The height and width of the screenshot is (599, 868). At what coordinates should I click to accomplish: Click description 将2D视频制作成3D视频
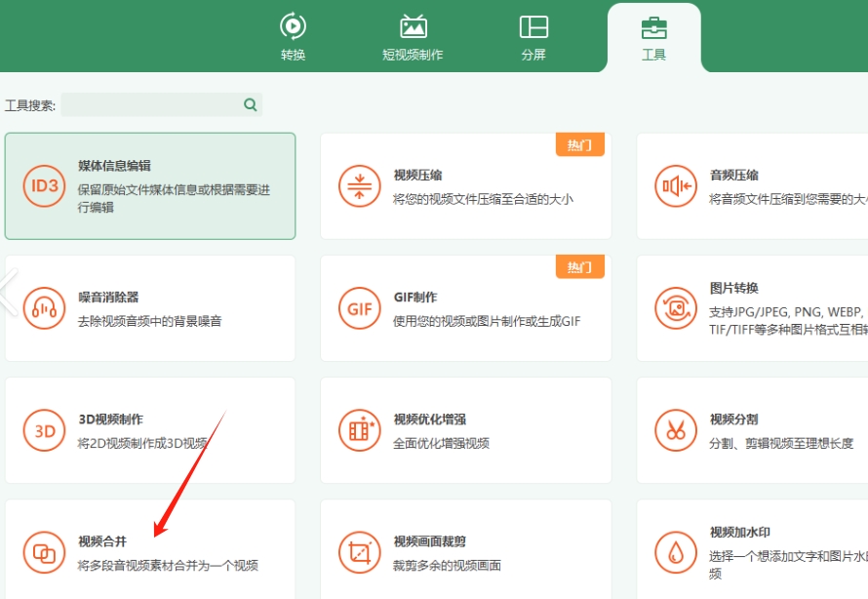coord(142,444)
